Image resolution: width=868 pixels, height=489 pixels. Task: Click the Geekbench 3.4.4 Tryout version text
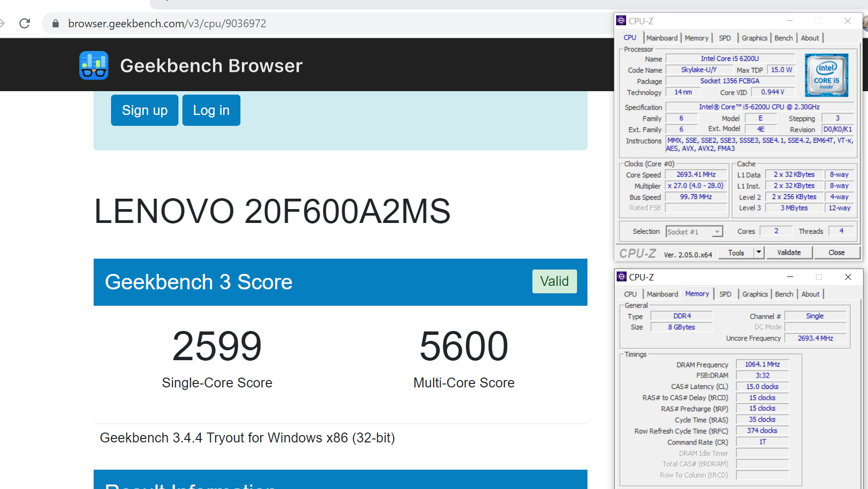pyautogui.click(x=247, y=438)
